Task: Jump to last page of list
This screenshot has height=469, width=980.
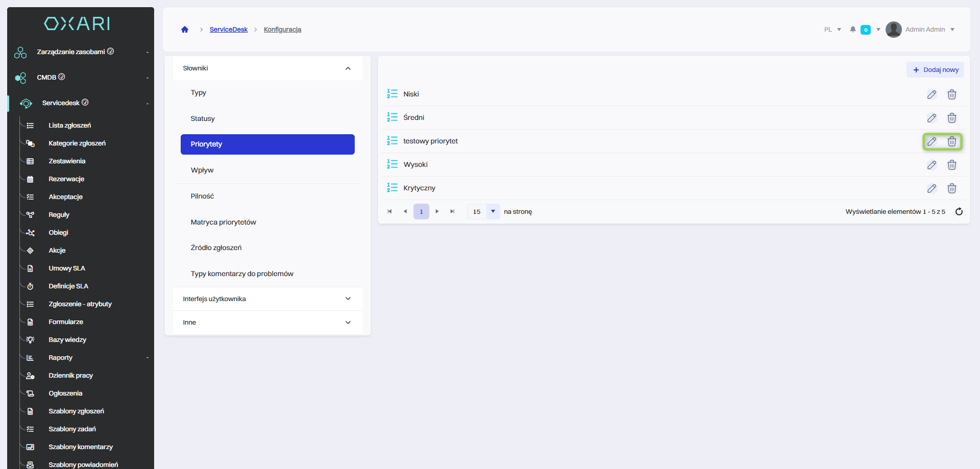Action: pos(452,211)
